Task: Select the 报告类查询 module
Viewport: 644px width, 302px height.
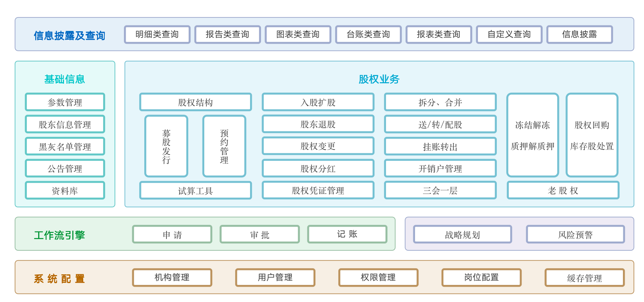Action: click(228, 35)
